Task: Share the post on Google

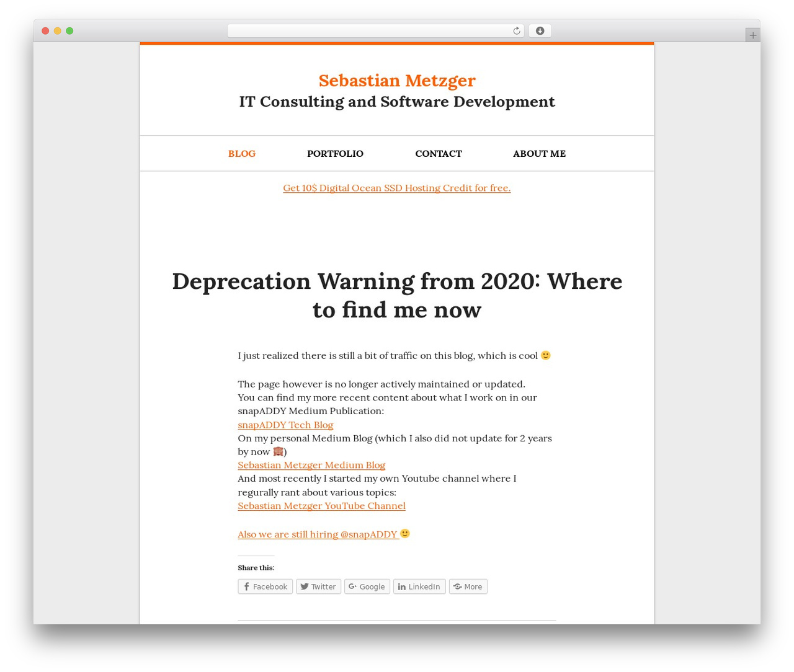Action: [367, 586]
